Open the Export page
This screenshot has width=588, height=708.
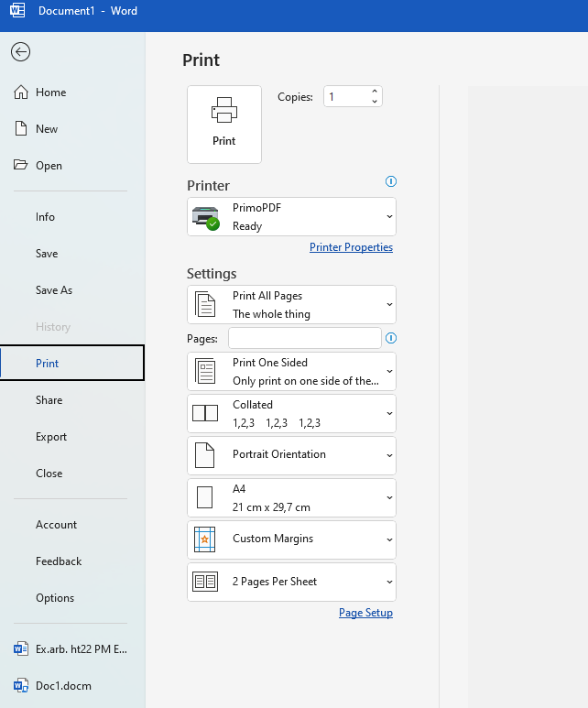tap(72, 437)
